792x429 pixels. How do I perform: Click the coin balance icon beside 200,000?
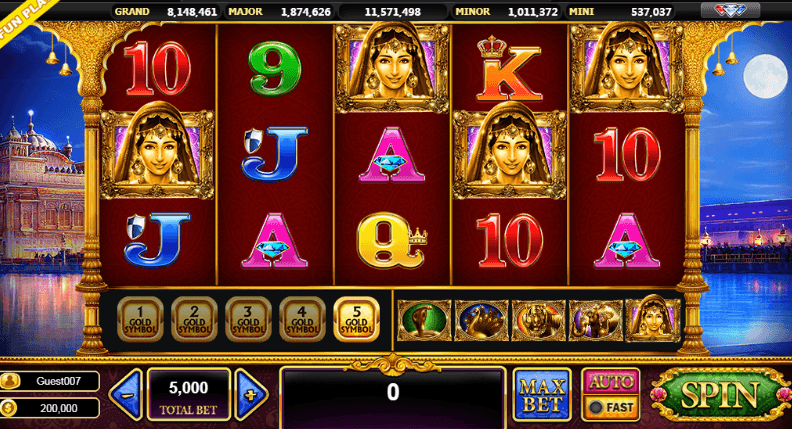point(10,408)
